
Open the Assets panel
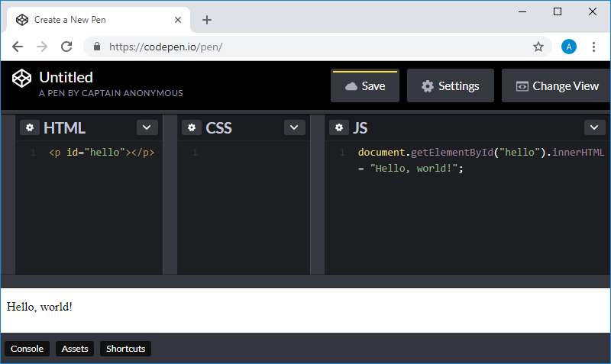click(x=75, y=349)
